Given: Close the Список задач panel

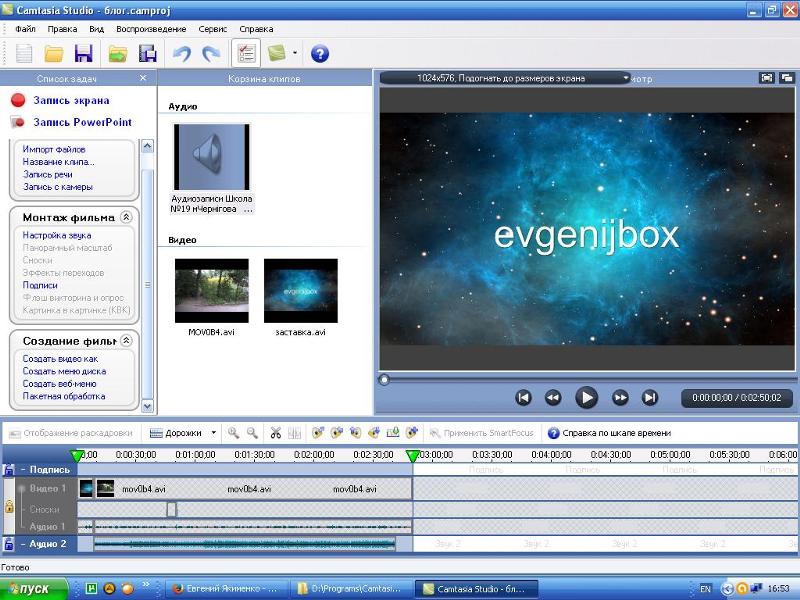Looking at the screenshot, I should (x=143, y=78).
